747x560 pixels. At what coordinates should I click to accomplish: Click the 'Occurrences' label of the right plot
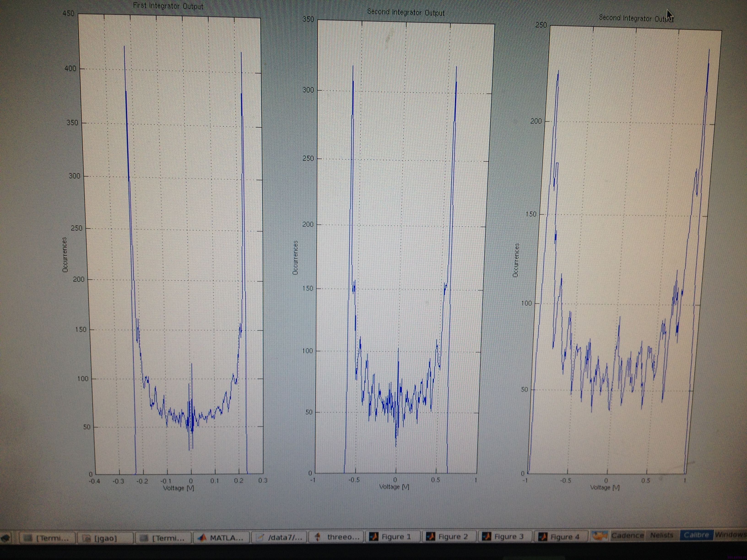pos(516,260)
